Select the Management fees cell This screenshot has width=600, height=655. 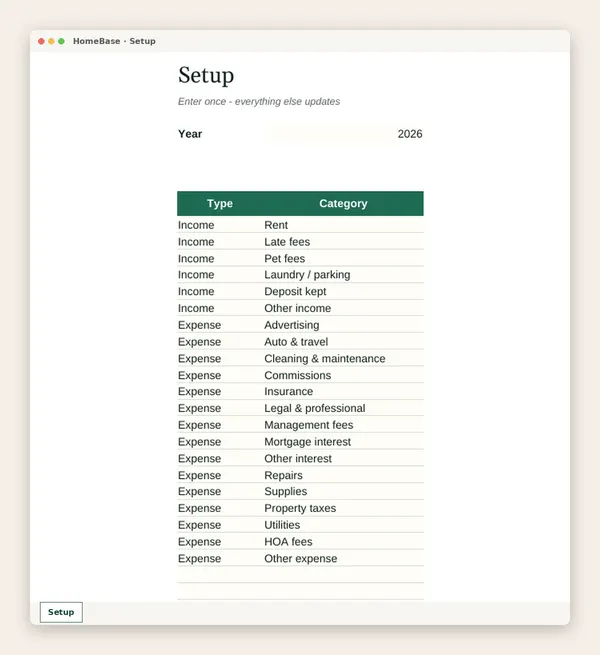[343, 424]
